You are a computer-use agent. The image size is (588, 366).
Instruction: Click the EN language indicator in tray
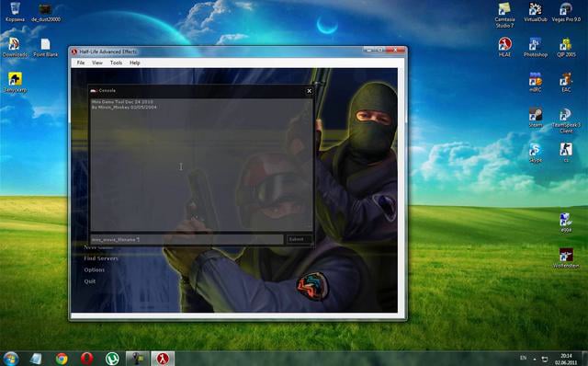tap(523, 358)
